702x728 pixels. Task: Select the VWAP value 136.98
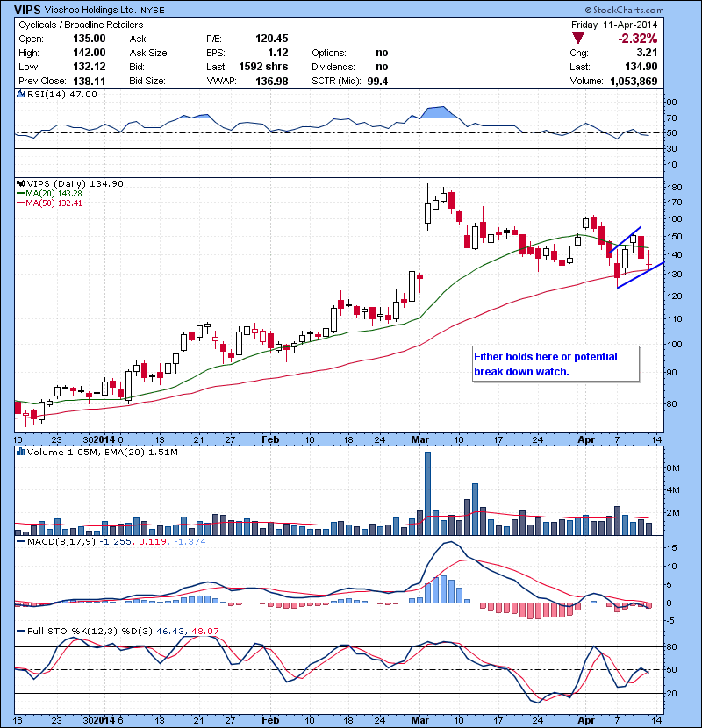pyautogui.click(x=272, y=82)
